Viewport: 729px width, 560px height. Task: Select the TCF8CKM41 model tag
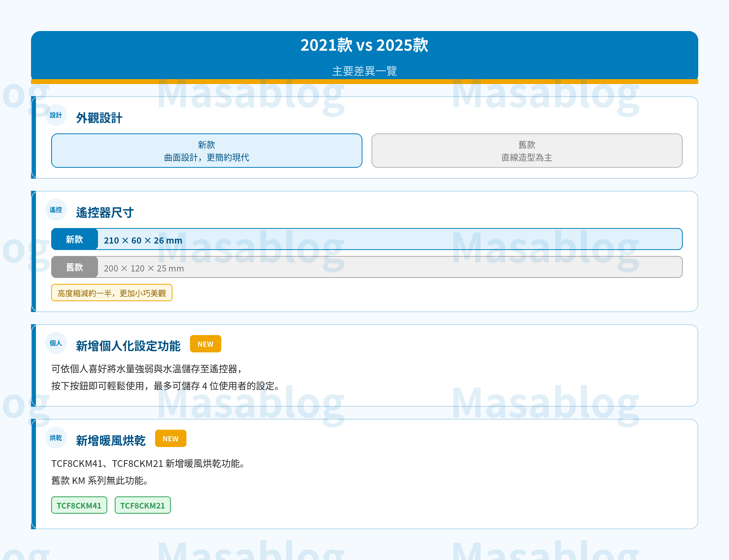pos(79,505)
